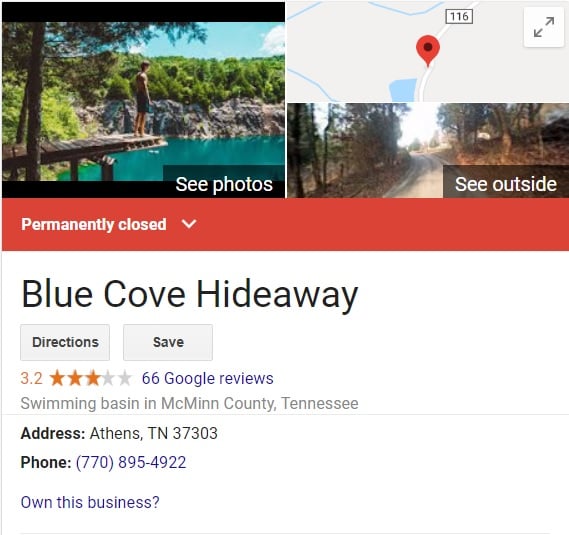Screen dimensions: 569x535
Task: Click the Permanently closed status text
Action: 94,224
